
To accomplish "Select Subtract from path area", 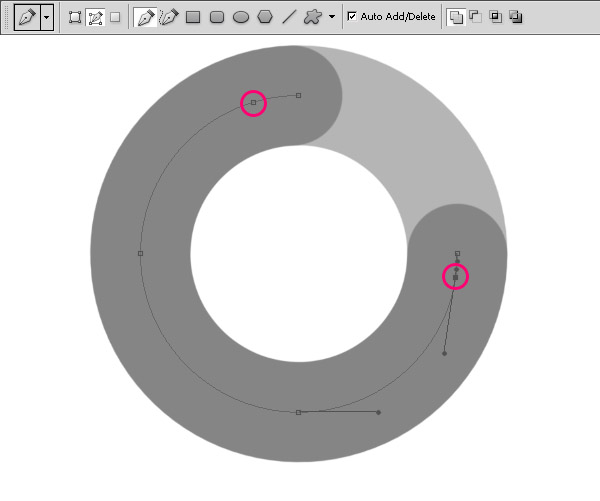I will point(475,17).
